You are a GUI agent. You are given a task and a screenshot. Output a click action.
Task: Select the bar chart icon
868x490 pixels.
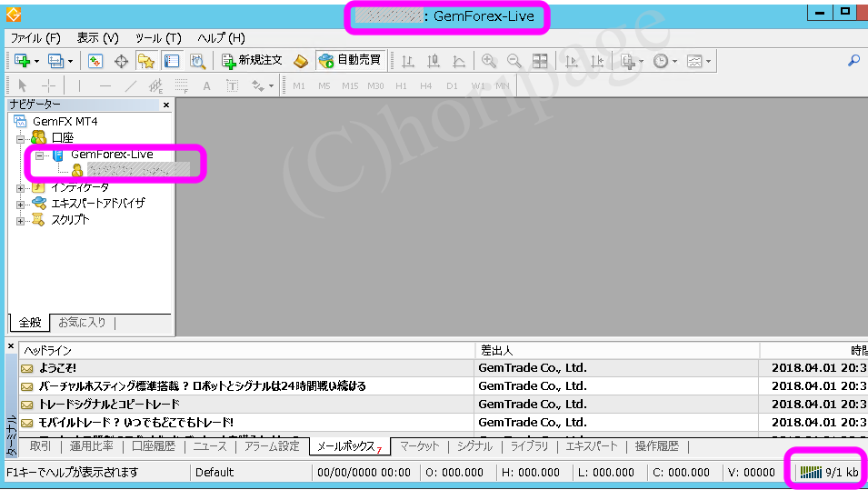click(x=408, y=61)
